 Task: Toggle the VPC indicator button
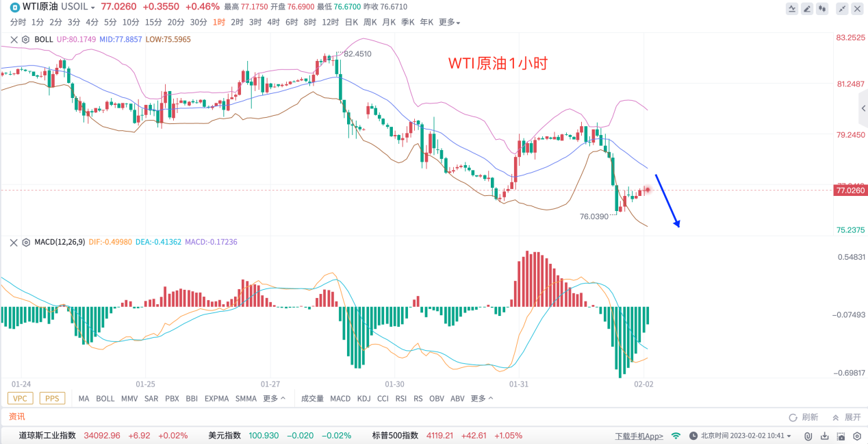click(x=21, y=399)
